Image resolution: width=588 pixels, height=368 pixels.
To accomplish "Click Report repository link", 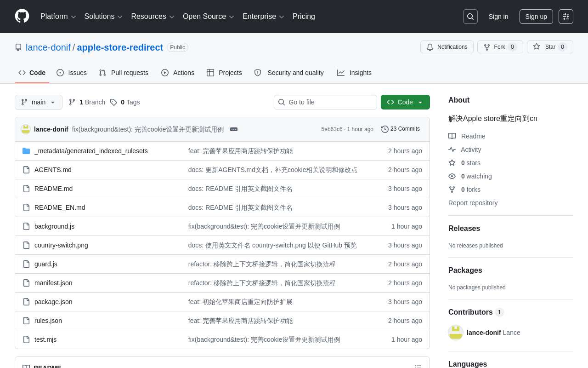I will click(x=473, y=203).
